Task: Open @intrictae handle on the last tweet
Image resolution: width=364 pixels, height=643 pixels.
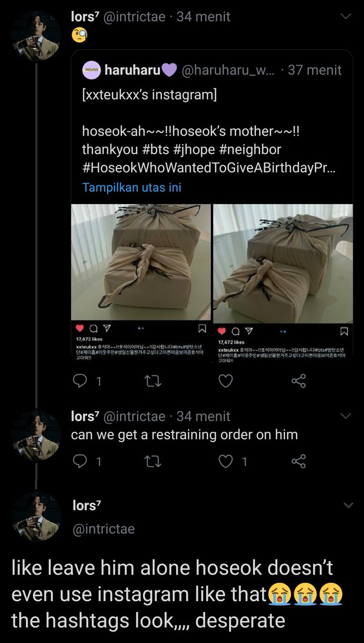Action: click(103, 529)
